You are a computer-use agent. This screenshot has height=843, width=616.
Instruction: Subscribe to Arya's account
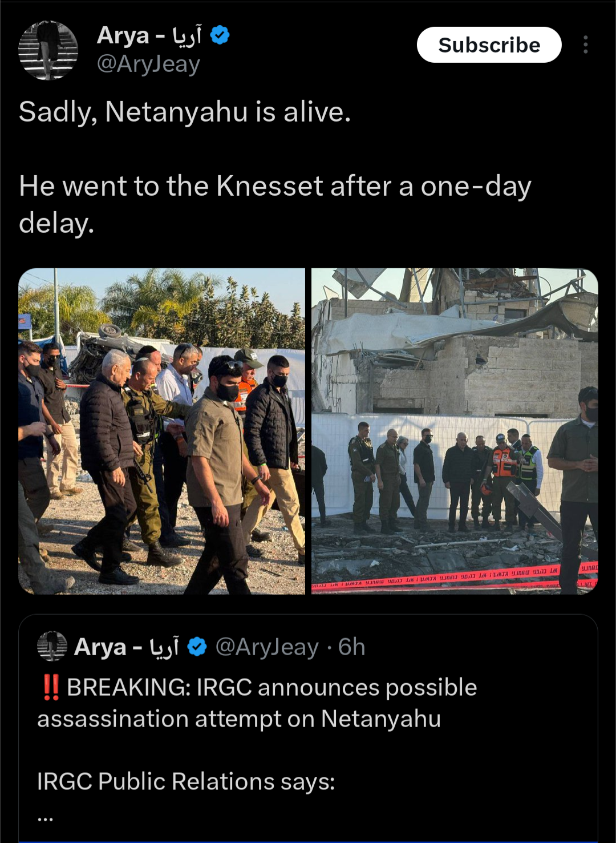click(x=489, y=45)
